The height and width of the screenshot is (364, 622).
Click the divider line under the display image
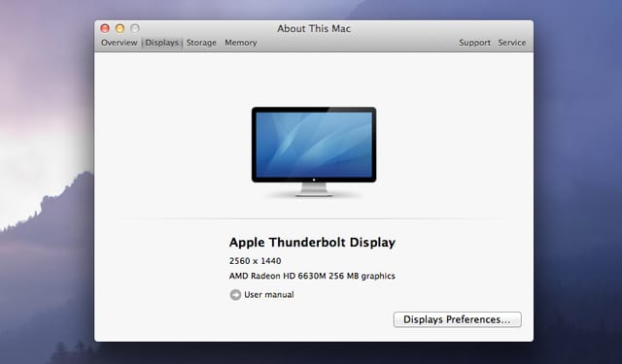[x=314, y=218]
